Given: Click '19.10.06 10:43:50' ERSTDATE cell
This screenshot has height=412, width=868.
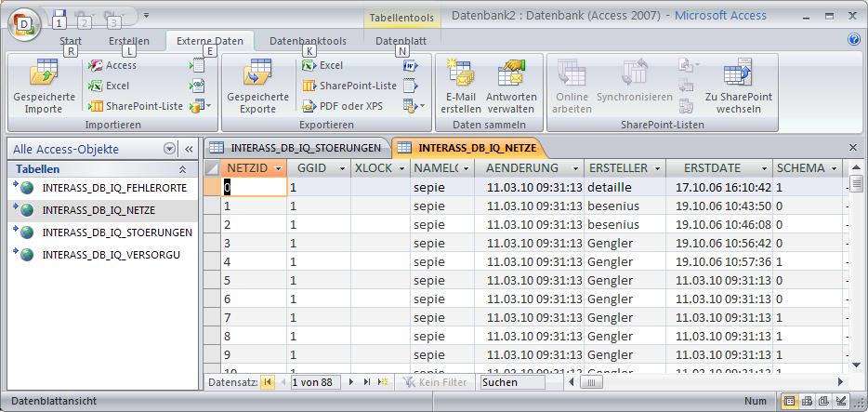Looking at the screenshot, I should click(x=719, y=206).
